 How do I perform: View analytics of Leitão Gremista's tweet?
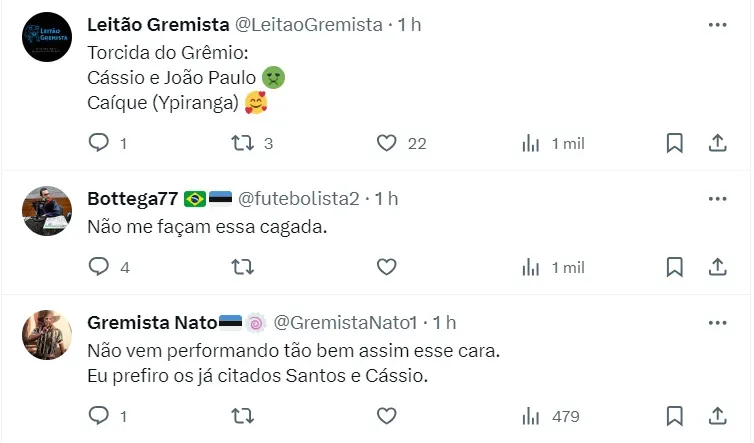click(532, 143)
